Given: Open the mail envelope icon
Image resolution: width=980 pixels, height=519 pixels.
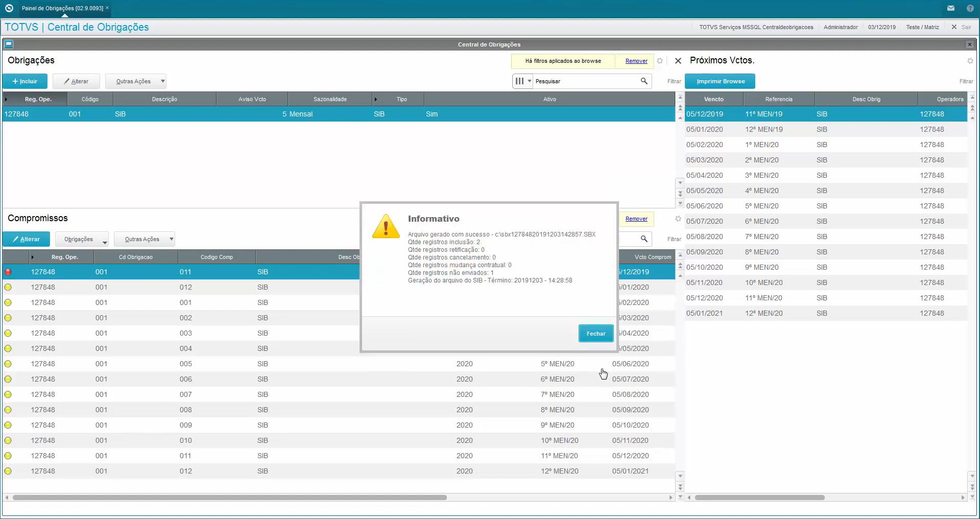Looking at the screenshot, I should point(951,8).
